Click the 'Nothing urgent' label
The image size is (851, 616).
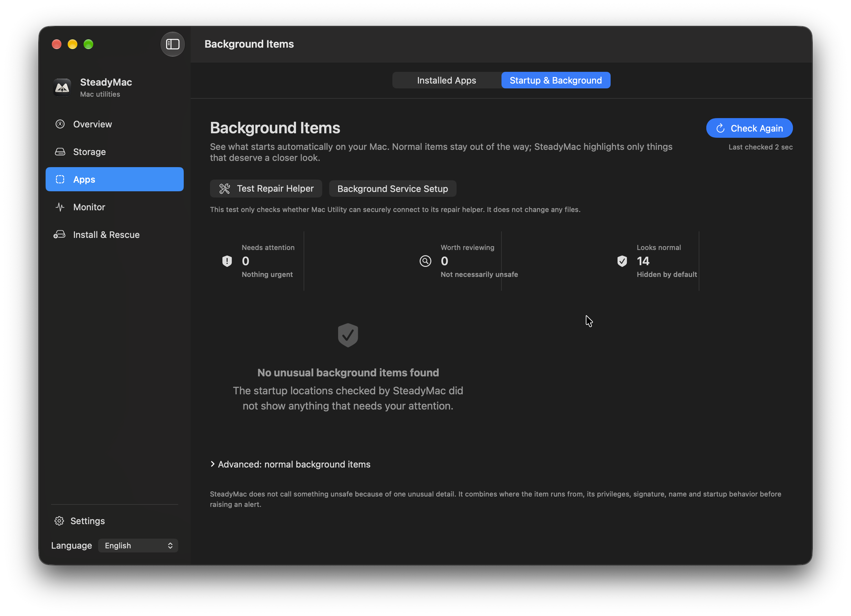[x=267, y=275]
